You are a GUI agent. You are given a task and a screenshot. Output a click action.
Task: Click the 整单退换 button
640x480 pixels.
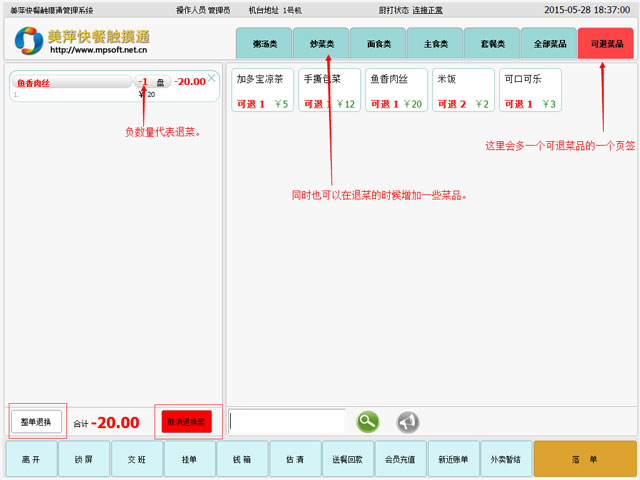click(x=38, y=422)
